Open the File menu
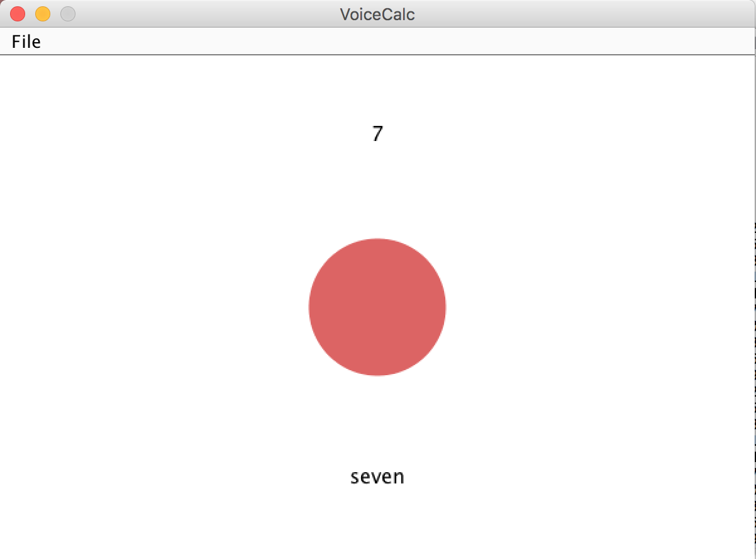Viewport: 756px width, 559px height. (x=26, y=42)
